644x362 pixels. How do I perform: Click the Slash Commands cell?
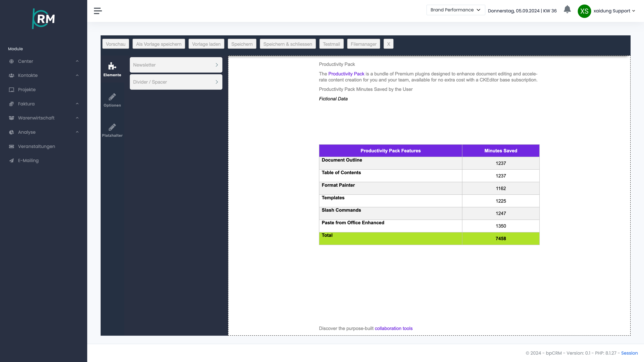[390, 213]
